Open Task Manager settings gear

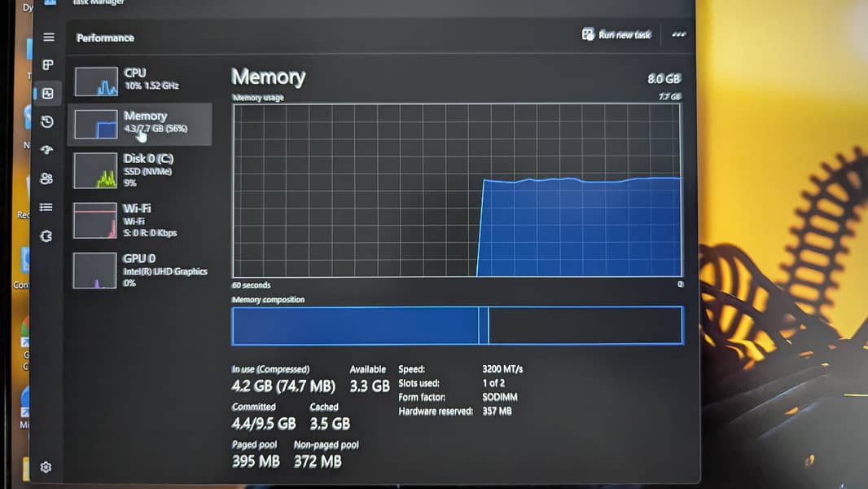coord(46,467)
